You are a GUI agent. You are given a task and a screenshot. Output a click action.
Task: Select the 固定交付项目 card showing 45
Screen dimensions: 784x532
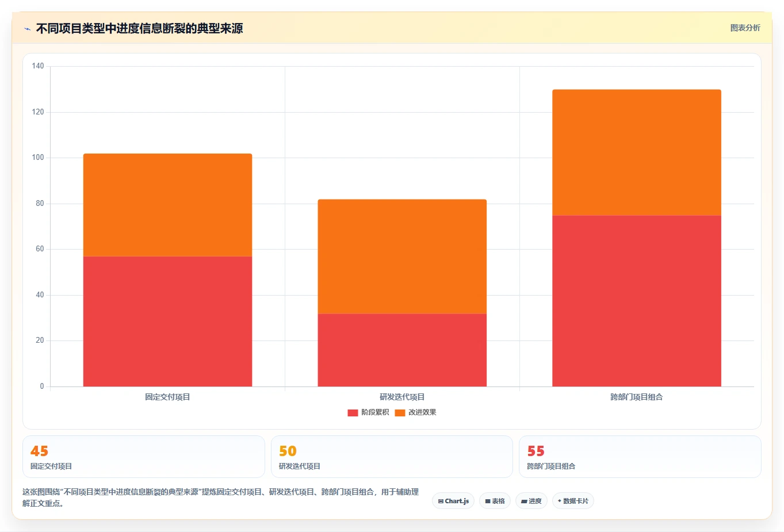coord(144,457)
